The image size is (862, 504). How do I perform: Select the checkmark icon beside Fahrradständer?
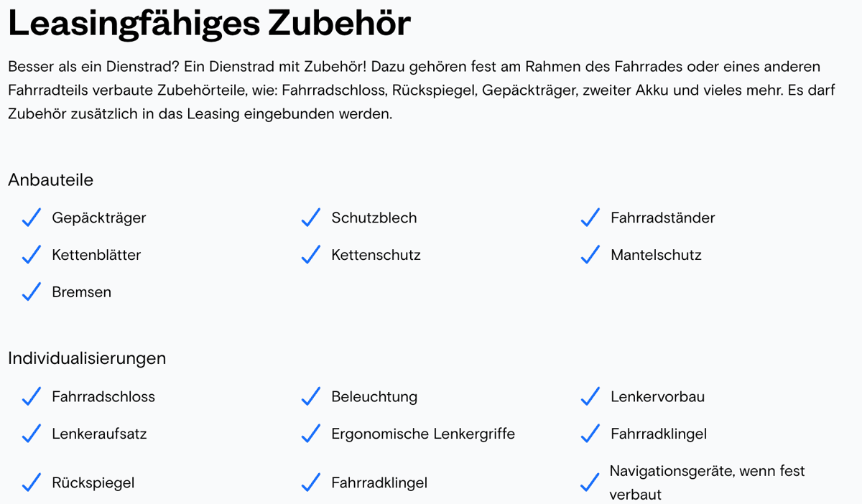pyautogui.click(x=590, y=218)
